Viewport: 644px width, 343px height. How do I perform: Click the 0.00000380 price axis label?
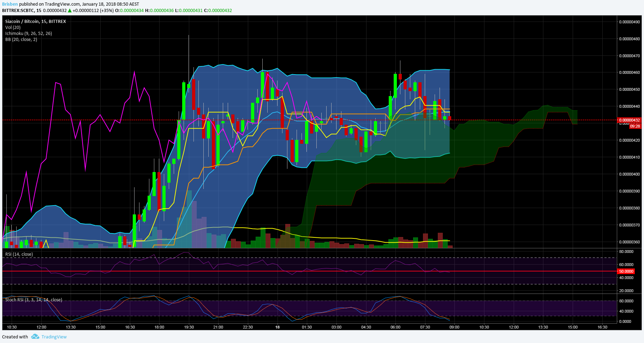[x=630, y=208]
